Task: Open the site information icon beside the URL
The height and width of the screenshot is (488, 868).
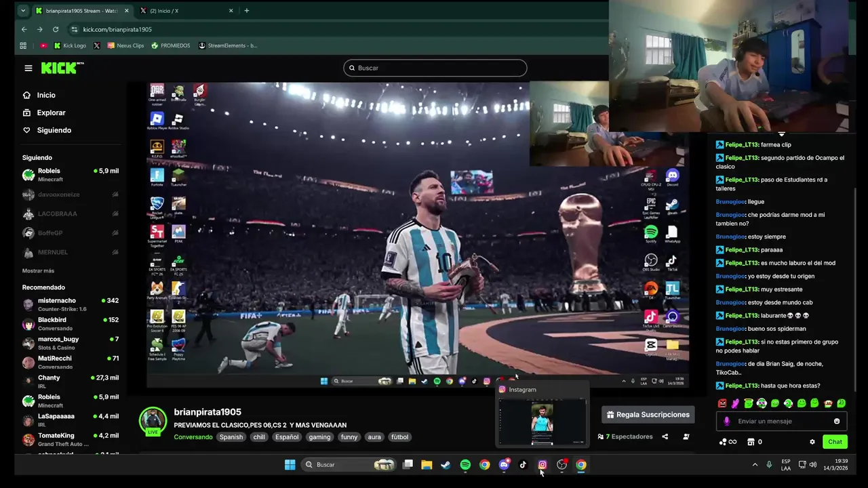Action: 75,29
